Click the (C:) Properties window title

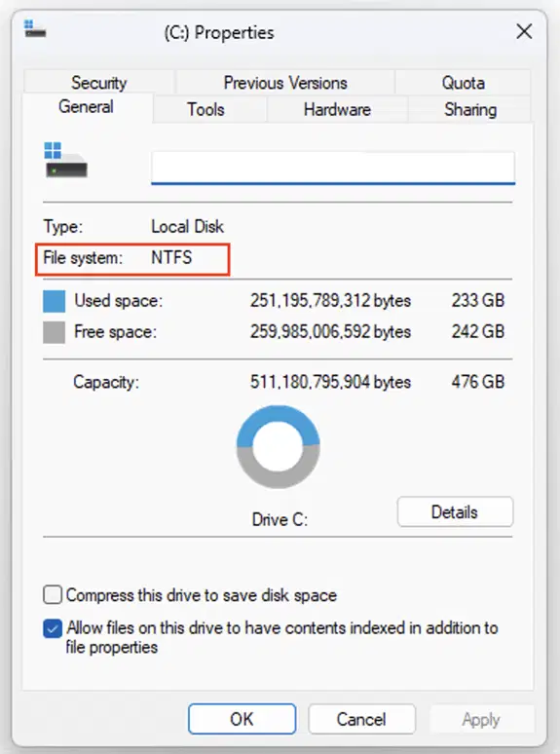coord(219,33)
